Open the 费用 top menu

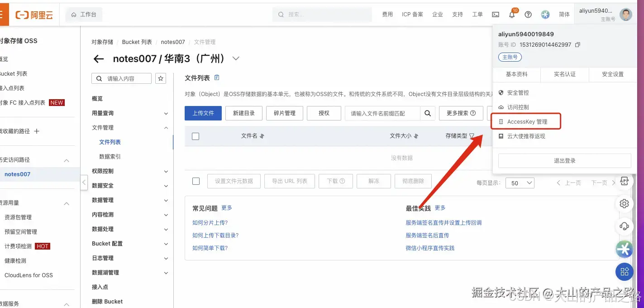(x=387, y=14)
